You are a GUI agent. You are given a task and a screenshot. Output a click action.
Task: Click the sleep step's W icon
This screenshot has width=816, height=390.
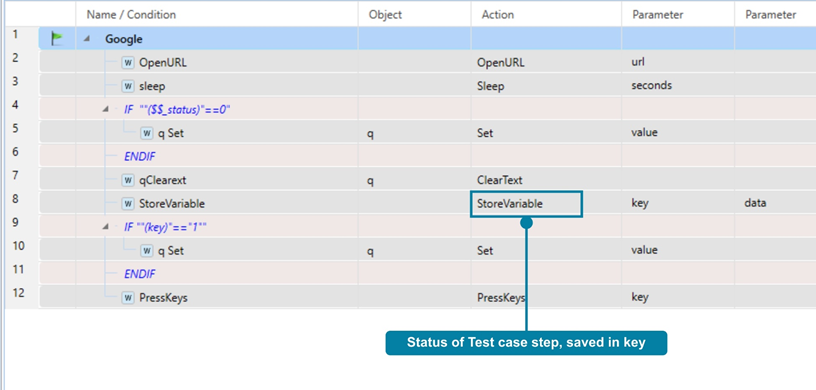[128, 86]
